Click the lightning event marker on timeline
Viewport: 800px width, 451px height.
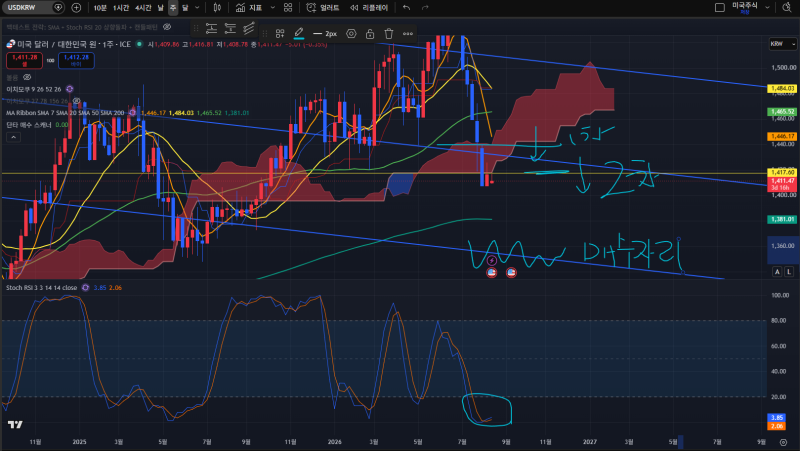(x=492, y=261)
